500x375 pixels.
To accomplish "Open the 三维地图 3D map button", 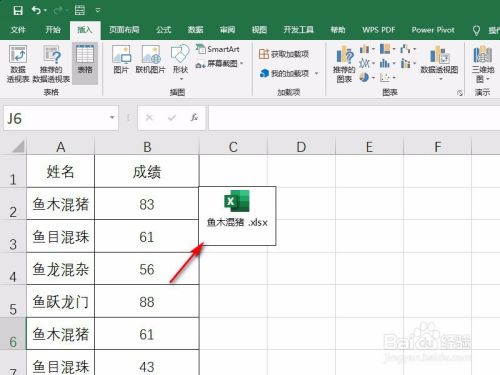I will click(482, 63).
